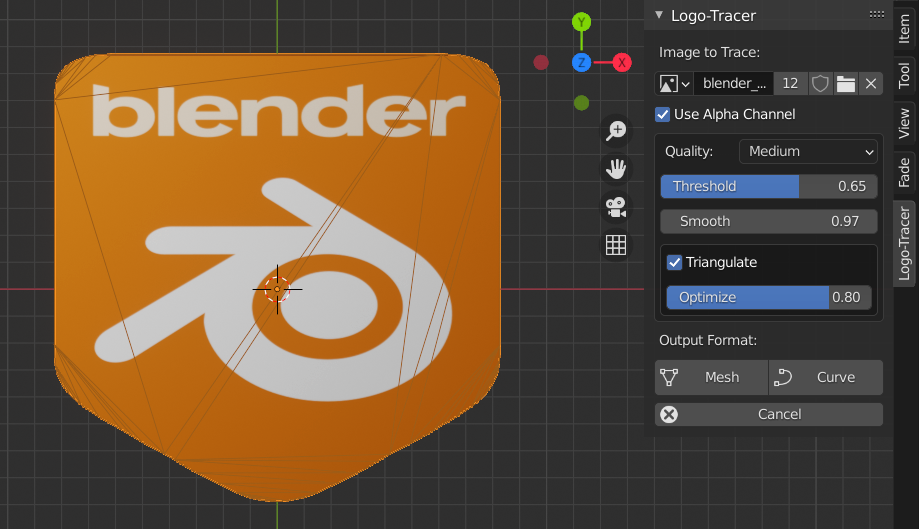919x529 pixels.
Task: Toggle fake user shield icon
Action: 820,84
